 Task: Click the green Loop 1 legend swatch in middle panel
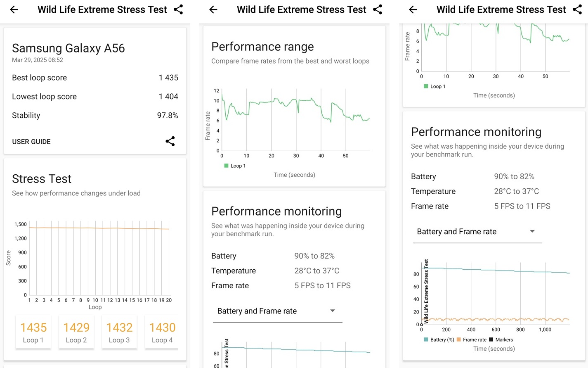click(x=226, y=166)
